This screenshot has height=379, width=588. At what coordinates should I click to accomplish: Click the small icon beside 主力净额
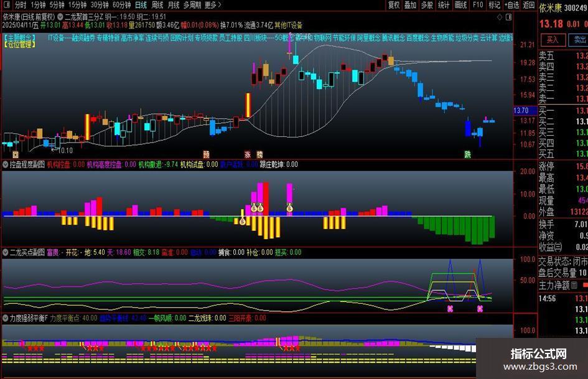[574, 286]
